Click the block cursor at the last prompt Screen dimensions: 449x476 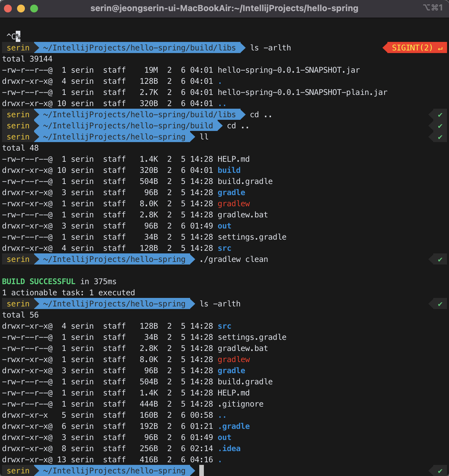201,471
